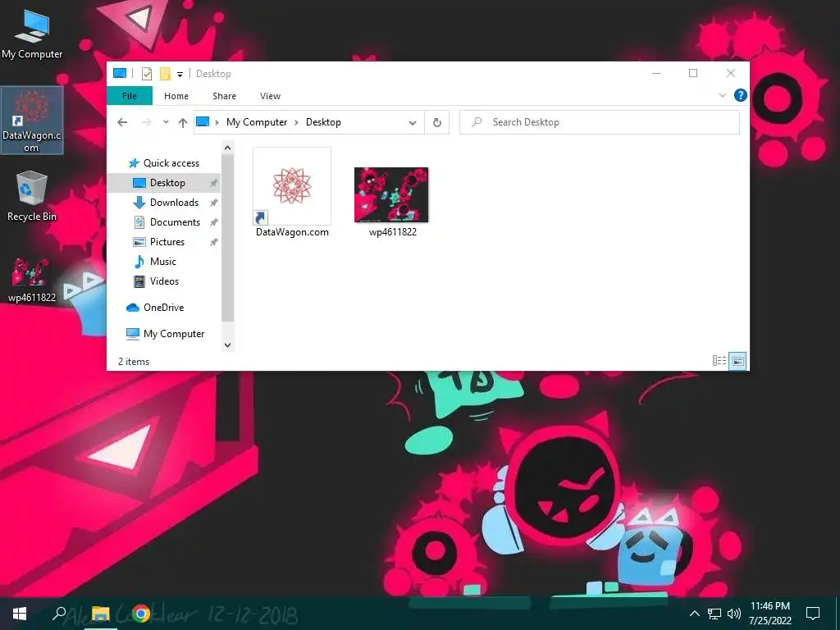The width and height of the screenshot is (840, 630).
Task: Go back with the Back arrow
Action: pos(122,122)
